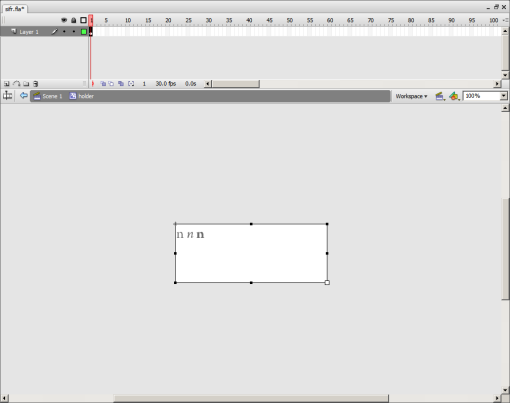Click the 30.0 fps frame rate value
The width and height of the screenshot is (510, 403).
[x=166, y=84]
